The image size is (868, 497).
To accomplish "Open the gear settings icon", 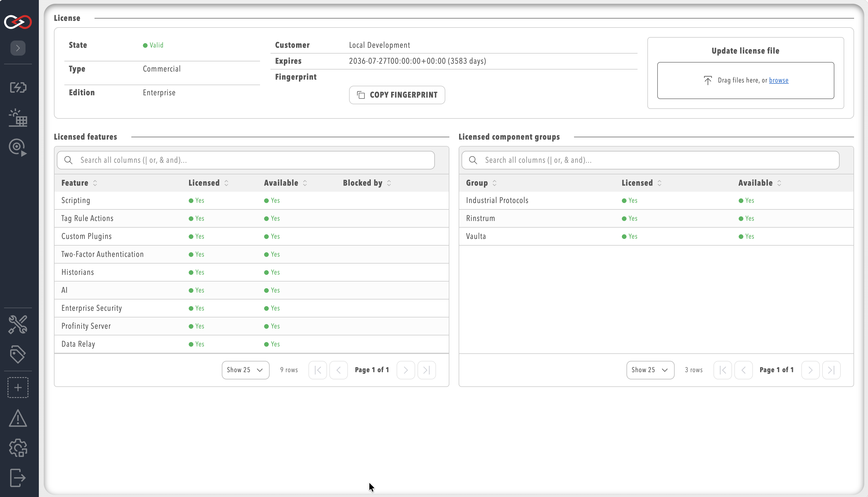I will click(x=18, y=448).
